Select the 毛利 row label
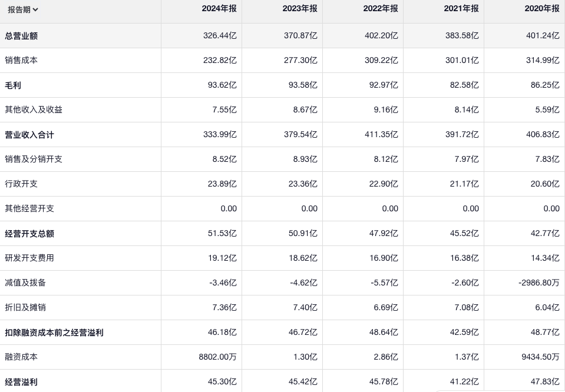This screenshot has height=392, width=565. pyautogui.click(x=13, y=85)
